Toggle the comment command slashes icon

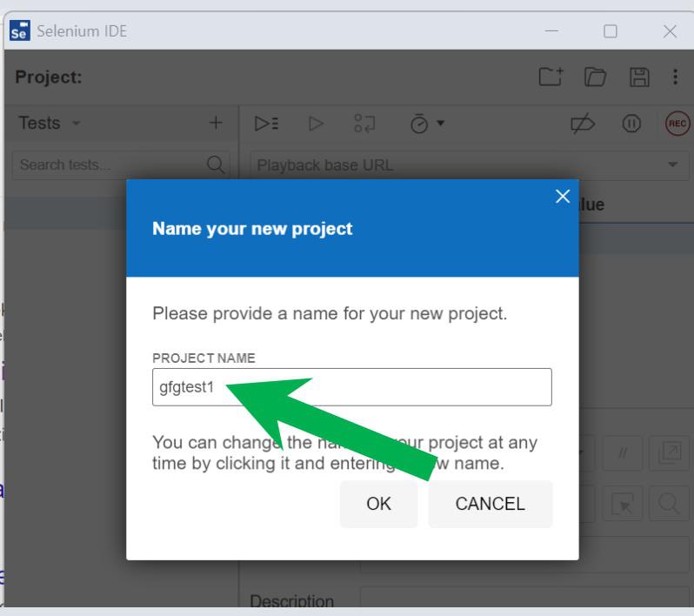[623, 453]
